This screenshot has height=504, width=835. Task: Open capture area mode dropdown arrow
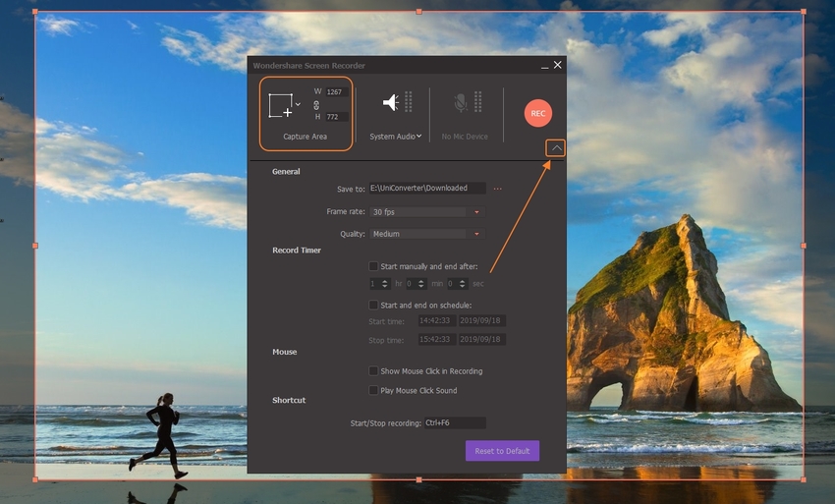point(299,103)
